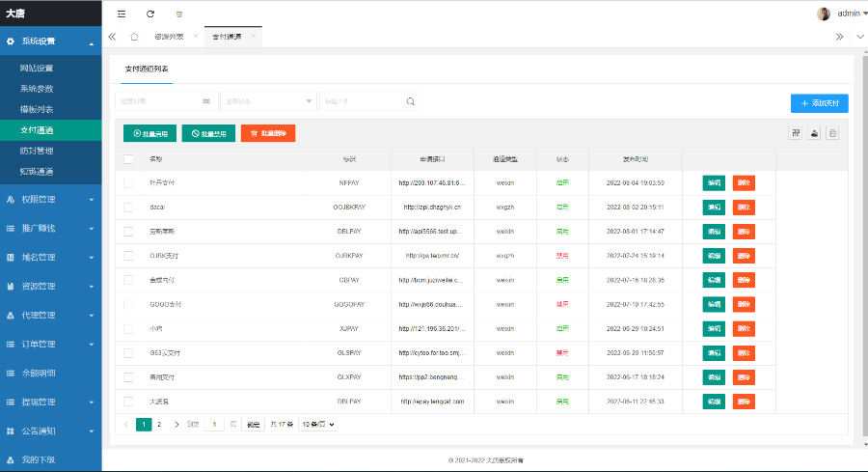The width and height of the screenshot is (868, 472).
Task: Go to next page with arrow icon
Action: coord(176,425)
